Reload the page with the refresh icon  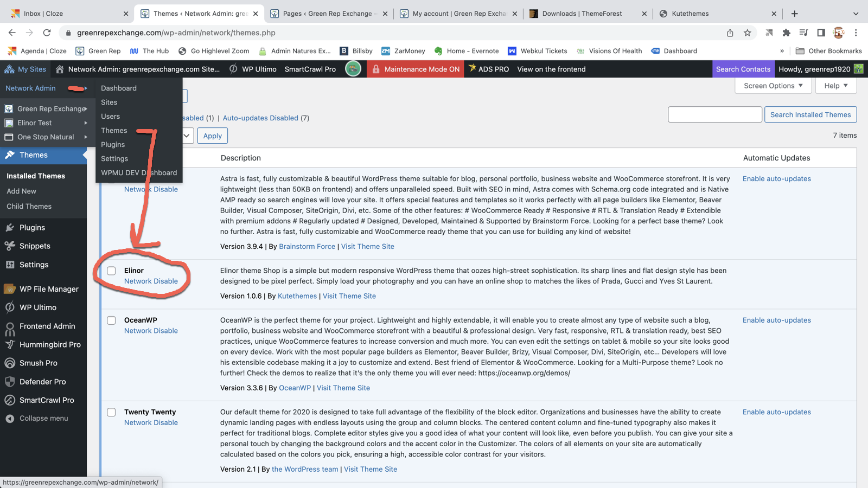(47, 33)
